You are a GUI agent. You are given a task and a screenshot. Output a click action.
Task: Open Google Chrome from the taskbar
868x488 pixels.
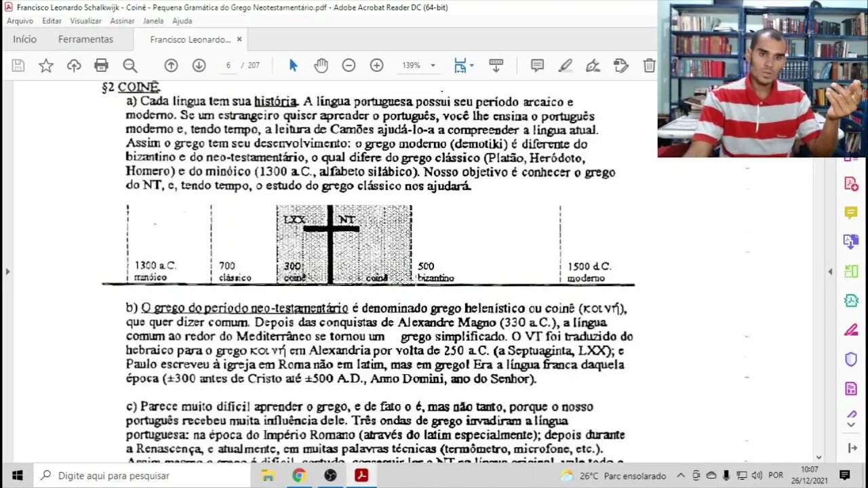[x=299, y=476]
